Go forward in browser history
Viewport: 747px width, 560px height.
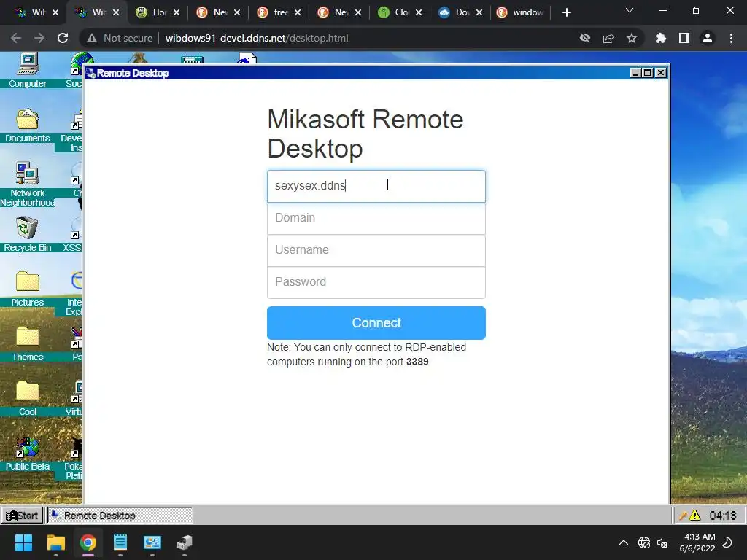[x=39, y=38]
